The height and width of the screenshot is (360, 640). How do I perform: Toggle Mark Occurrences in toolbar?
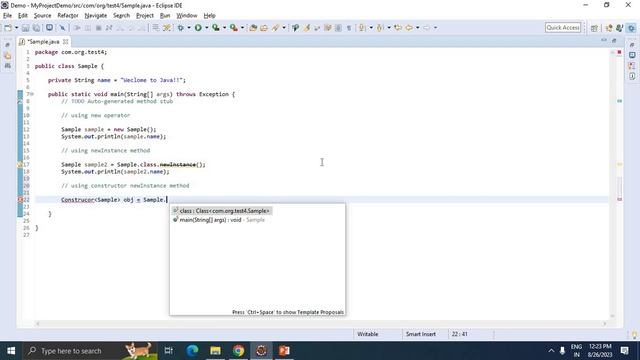point(327,28)
